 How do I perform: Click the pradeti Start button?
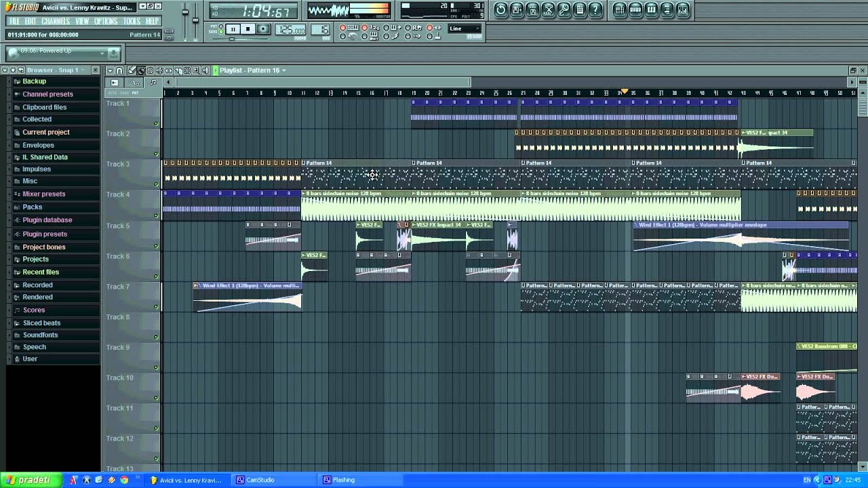[31, 480]
